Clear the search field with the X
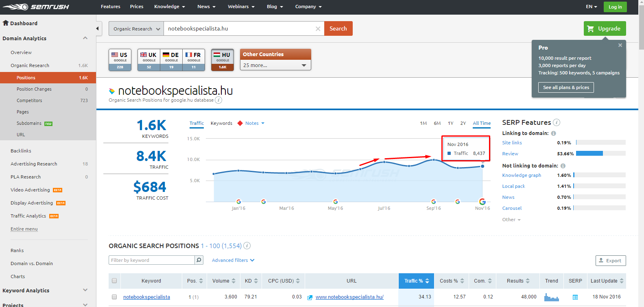 click(318, 29)
